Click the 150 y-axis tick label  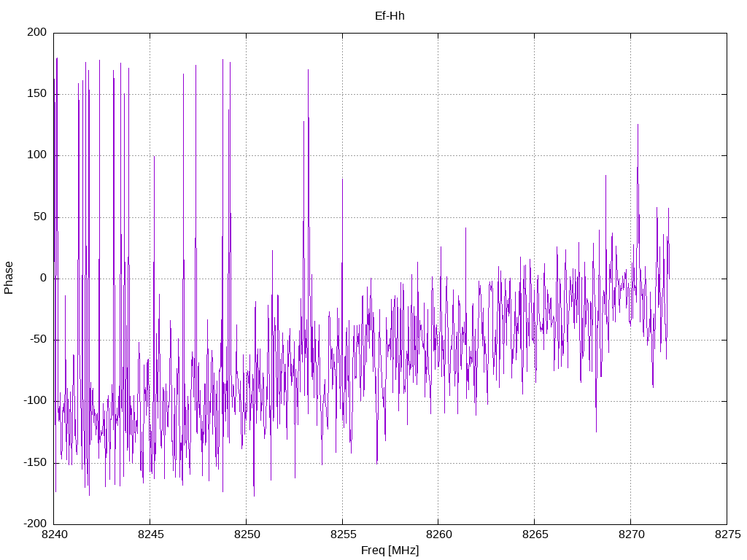coord(36,94)
